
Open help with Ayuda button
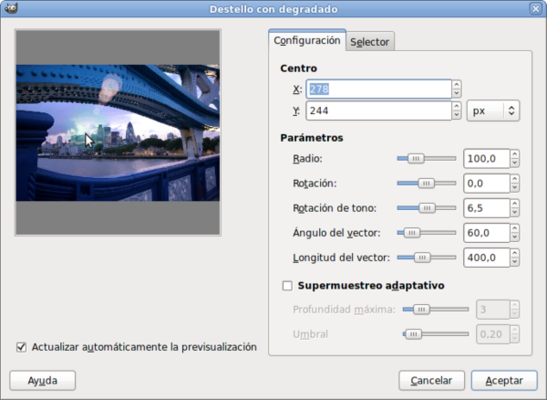click(43, 380)
